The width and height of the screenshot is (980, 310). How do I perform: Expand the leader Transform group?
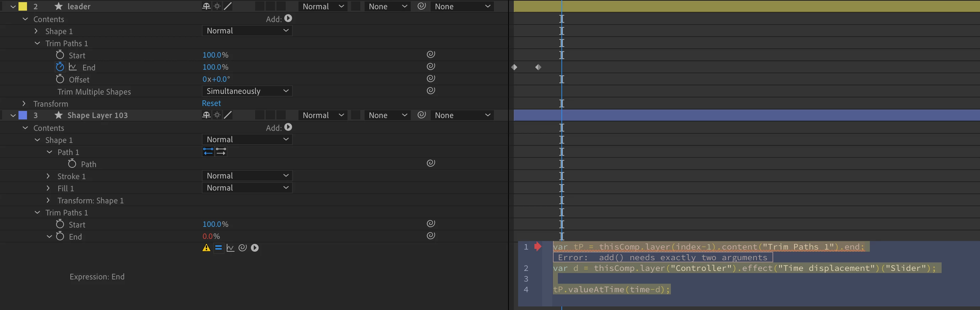24,103
